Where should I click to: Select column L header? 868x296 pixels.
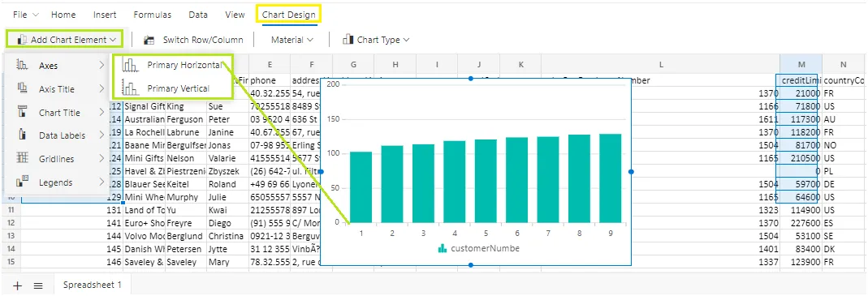[661, 65]
